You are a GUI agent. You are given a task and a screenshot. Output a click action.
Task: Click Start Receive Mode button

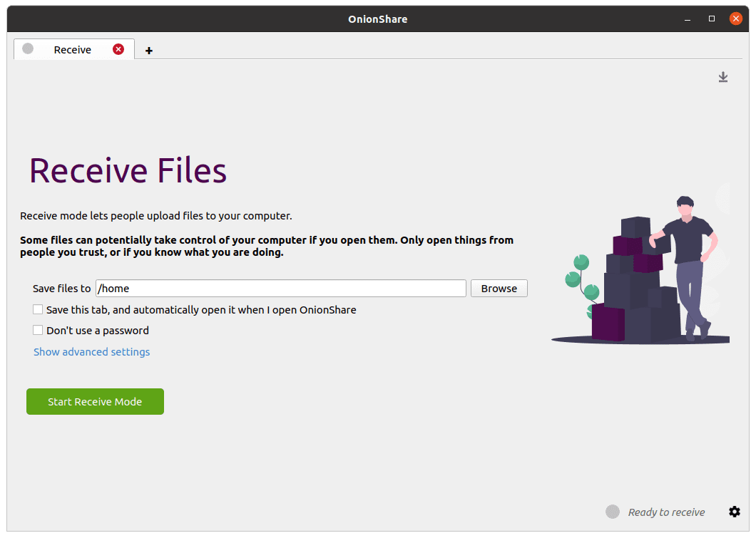click(x=95, y=401)
